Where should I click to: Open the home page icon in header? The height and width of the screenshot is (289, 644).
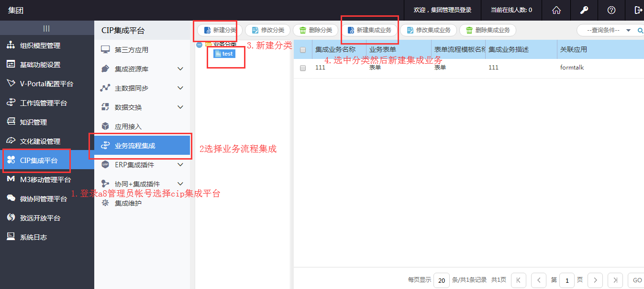click(556, 10)
